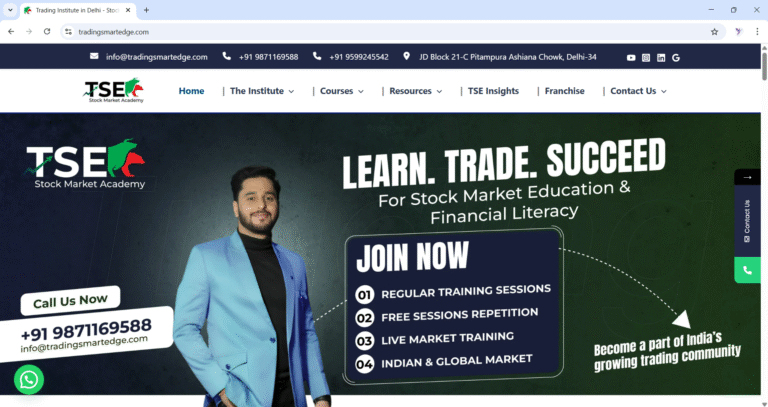Open the YouTube icon in top bar

click(631, 58)
